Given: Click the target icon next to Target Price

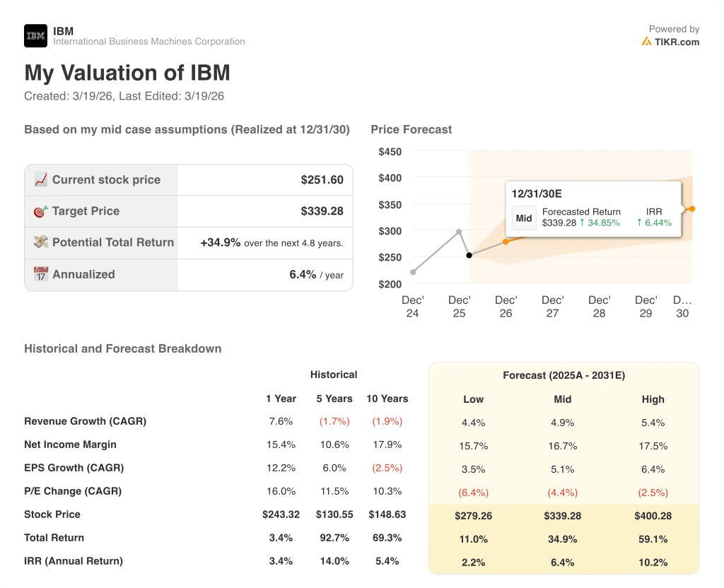Looking at the screenshot, I should coord(40,211).
